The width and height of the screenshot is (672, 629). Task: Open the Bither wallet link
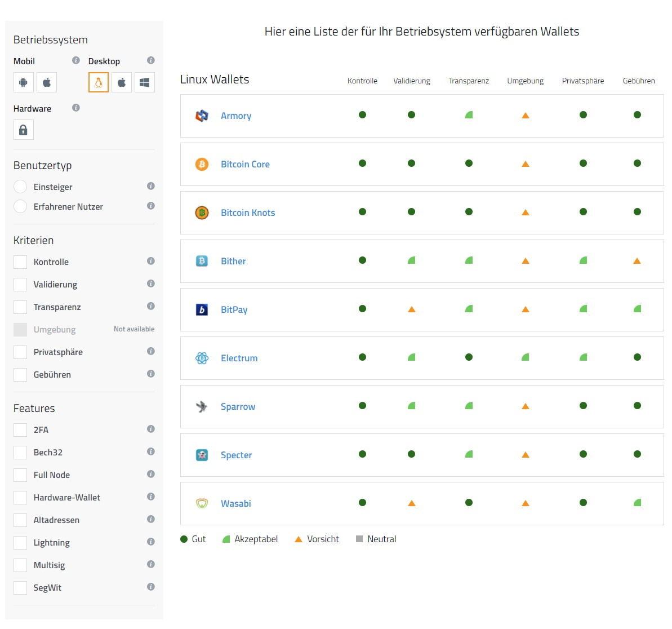[x=233, y=261]
